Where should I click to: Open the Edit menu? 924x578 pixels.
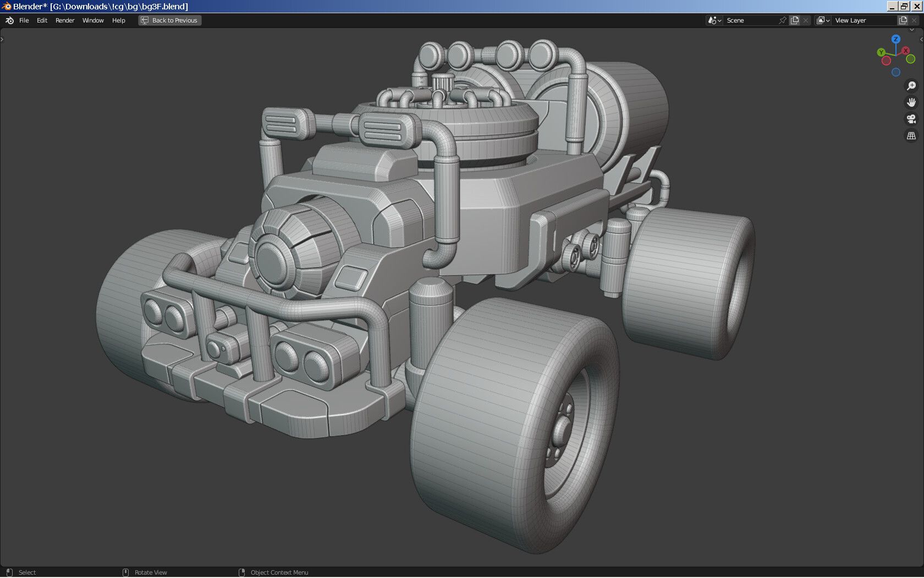coord(41,20)
